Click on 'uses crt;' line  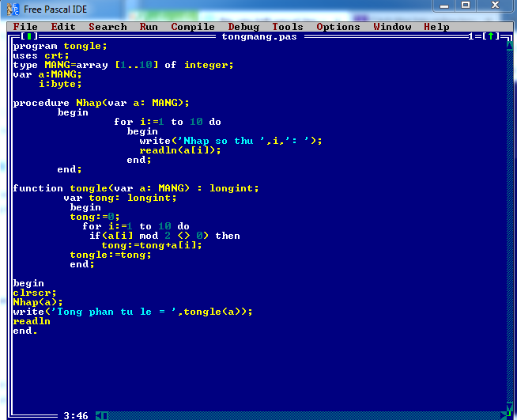[x=41, y=55]
